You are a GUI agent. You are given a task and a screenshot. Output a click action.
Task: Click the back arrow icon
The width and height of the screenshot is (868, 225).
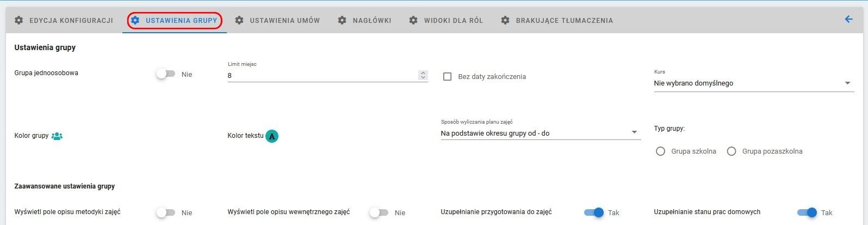(848, 20)
